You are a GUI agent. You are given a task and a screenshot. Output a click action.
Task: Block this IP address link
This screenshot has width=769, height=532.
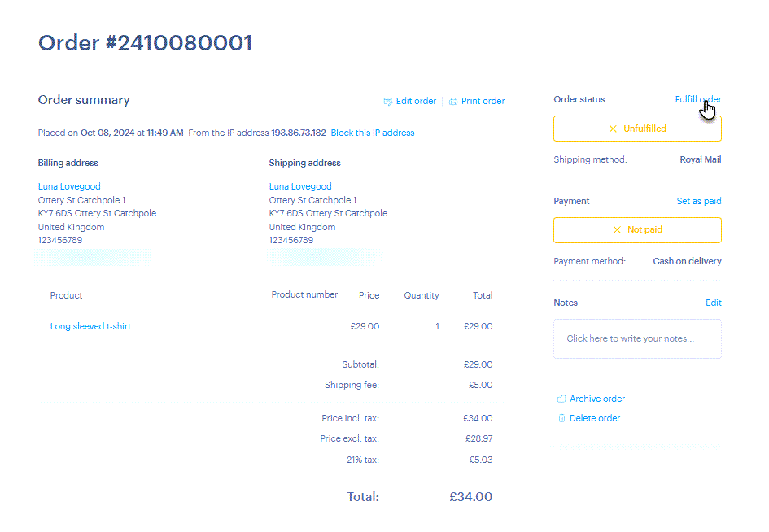click(372, 133)
